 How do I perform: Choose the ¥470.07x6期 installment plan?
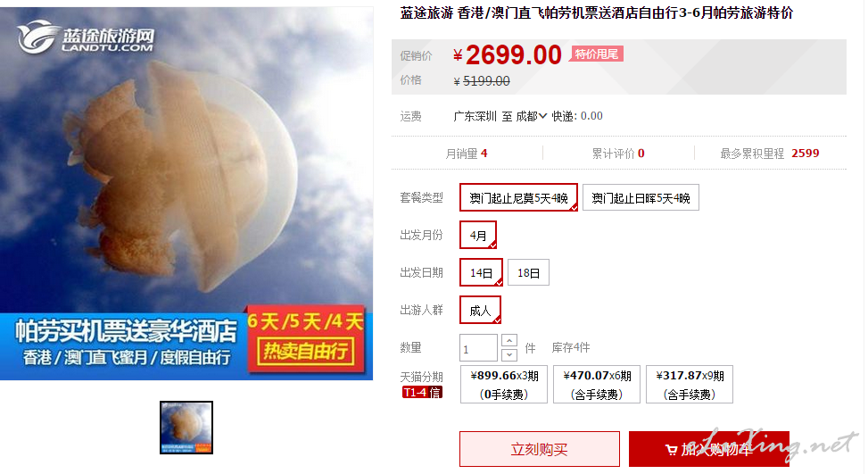click(x=597, y=385)
